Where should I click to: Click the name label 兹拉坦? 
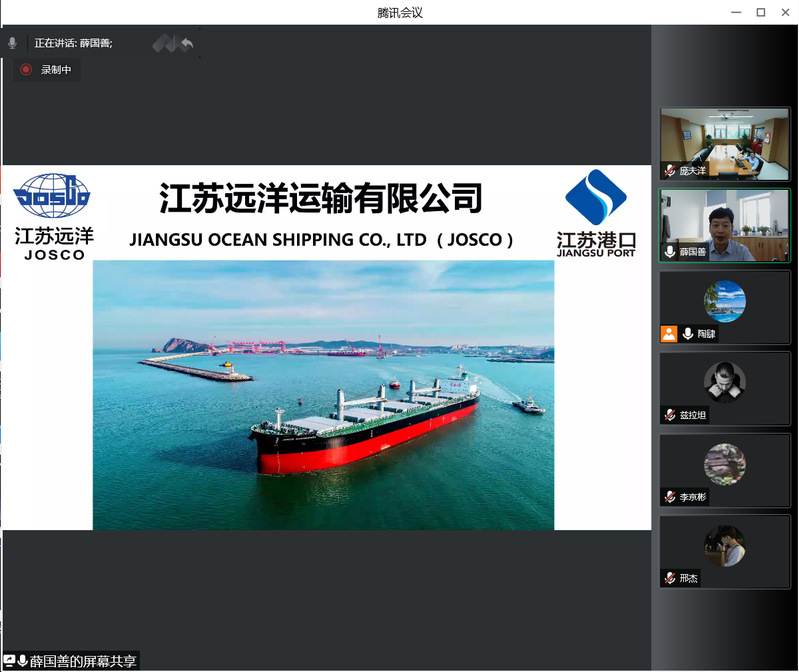(x=693, y=415)
